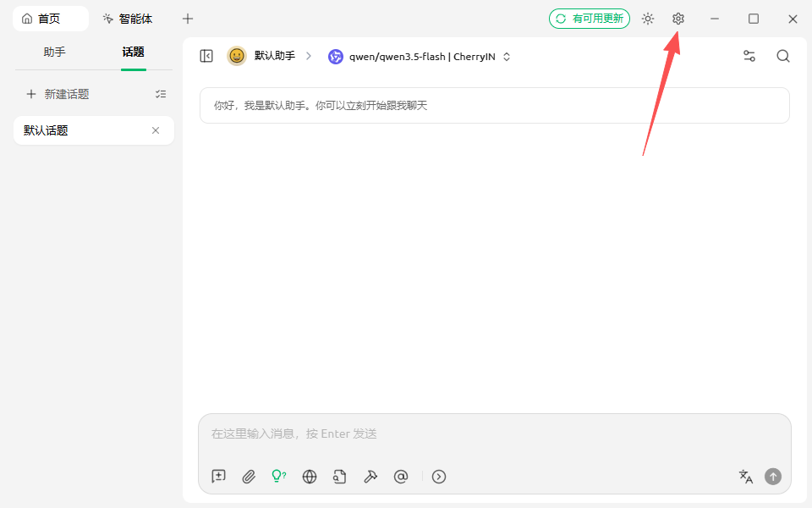Toggle quick settings via the sliders icon

(749, 56)
